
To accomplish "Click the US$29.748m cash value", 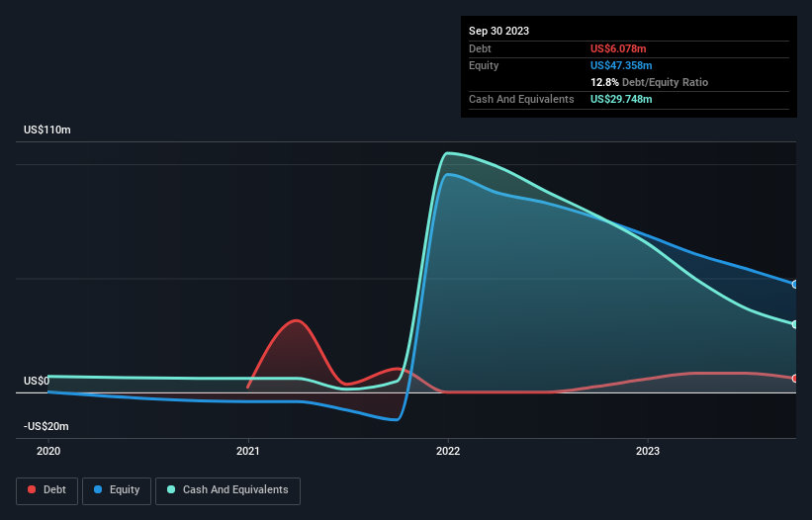I will pyautogui.click(x=621, y=99).
